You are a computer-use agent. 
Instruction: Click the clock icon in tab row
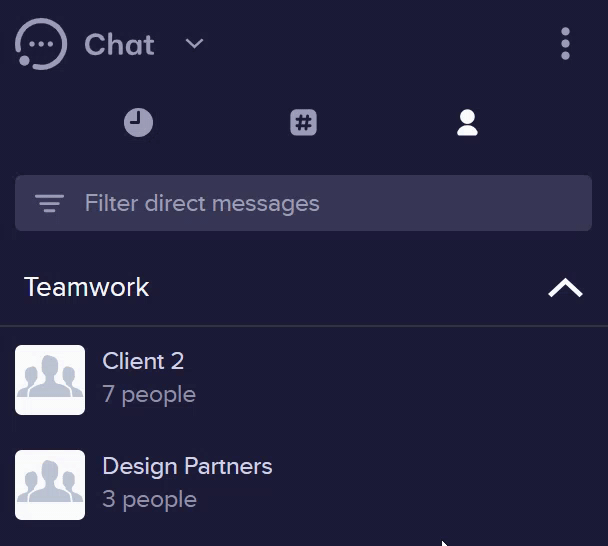tap(138, 123)
